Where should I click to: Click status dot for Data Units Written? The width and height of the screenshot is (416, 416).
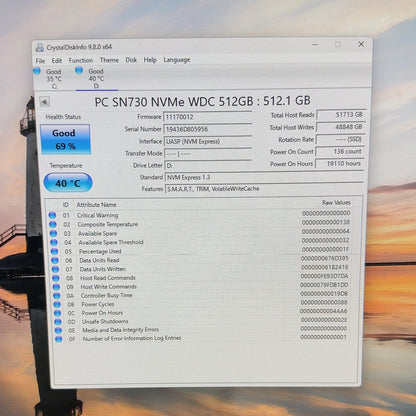55,269
